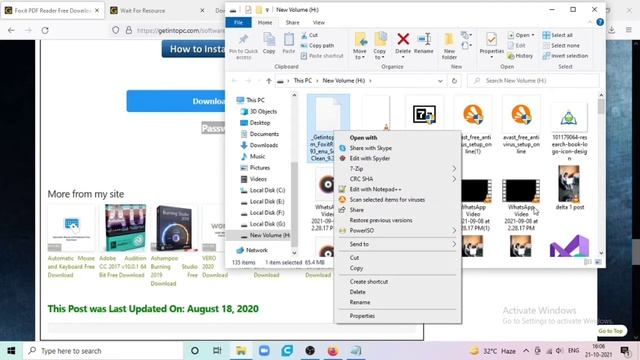Click taskbar Type here to search box

click(103, 351)
